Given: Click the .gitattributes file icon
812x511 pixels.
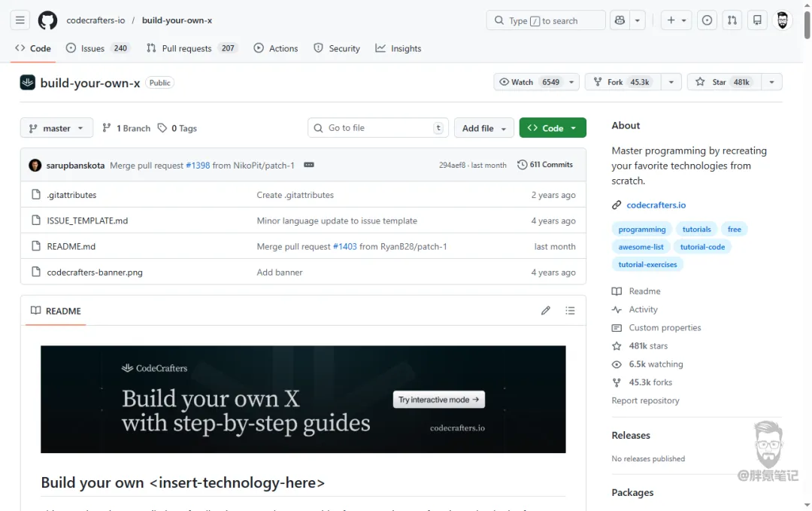Looking at the screenshot, I should click(x=36, y=194).
